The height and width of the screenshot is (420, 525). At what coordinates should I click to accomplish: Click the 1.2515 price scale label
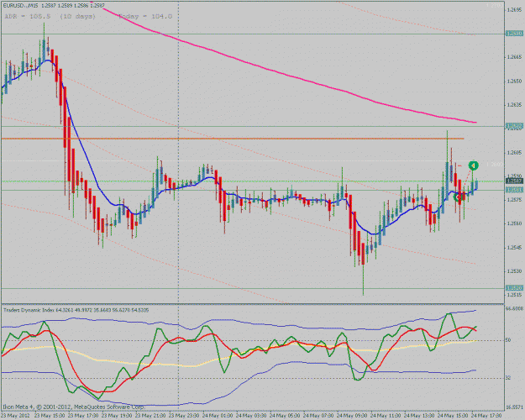514,295
